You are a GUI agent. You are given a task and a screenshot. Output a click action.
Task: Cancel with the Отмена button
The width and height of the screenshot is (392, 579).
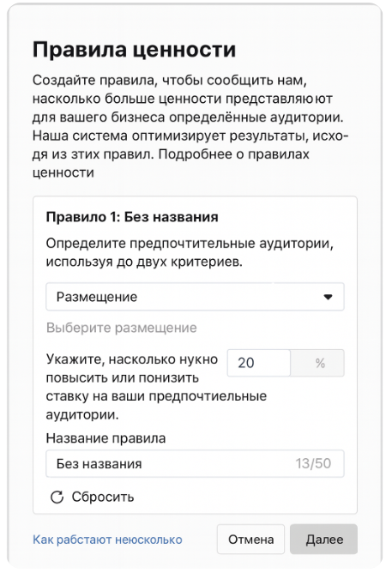[x=250, y=540]
